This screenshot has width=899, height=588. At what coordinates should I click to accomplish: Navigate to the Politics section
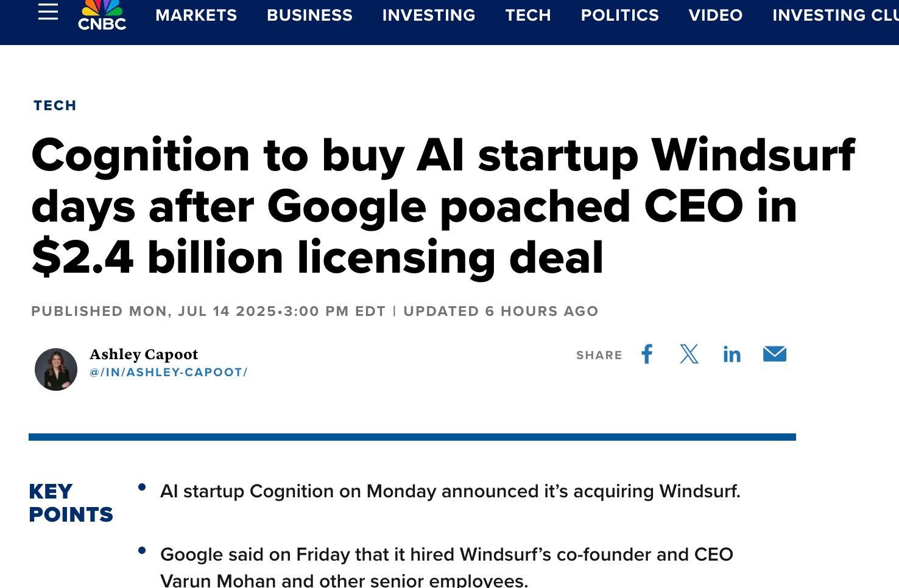(x=619, y=15)
